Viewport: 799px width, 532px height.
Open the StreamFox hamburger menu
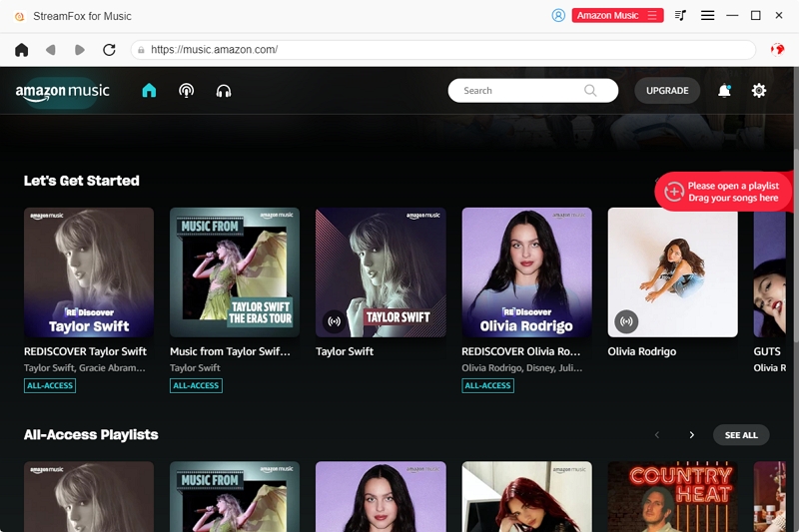tap(707, 15)
